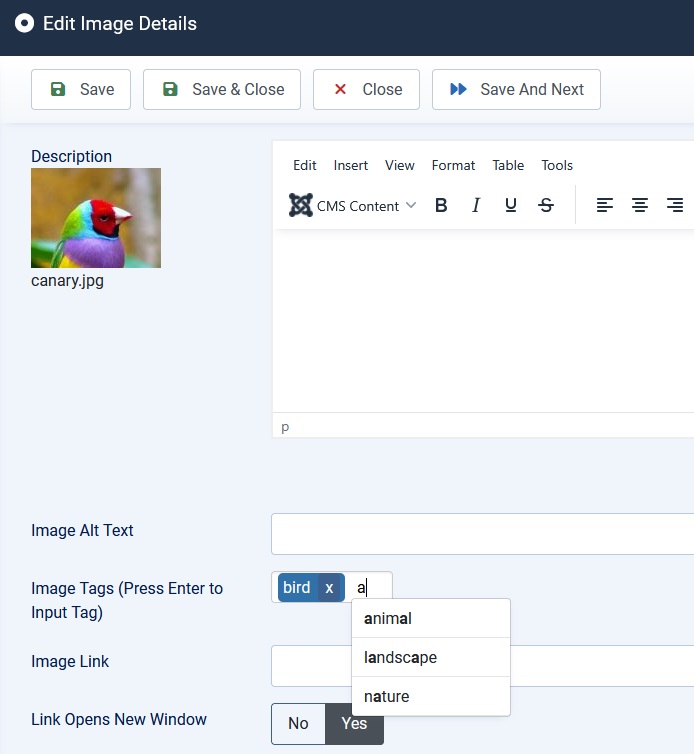Expand the CMS Content dropdown
Screen dimensions: 694x754
click(353, 205)
